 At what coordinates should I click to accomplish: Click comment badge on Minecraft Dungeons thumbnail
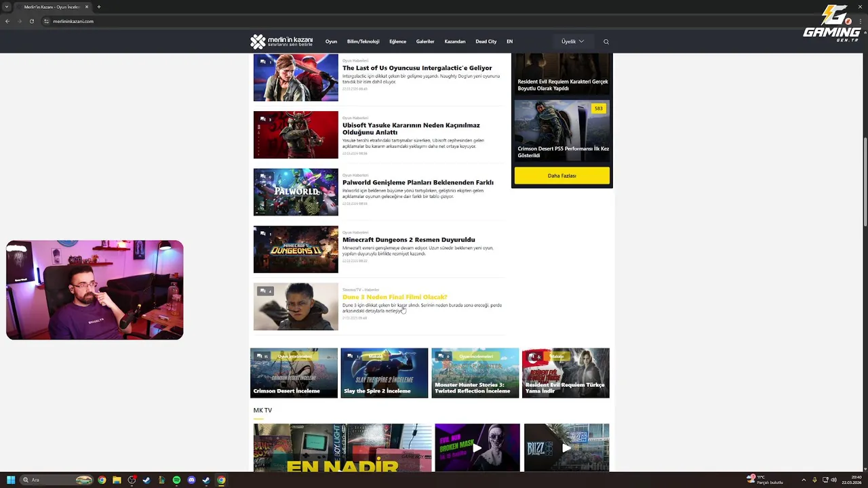pyautogui.click(x=266, y=234)
